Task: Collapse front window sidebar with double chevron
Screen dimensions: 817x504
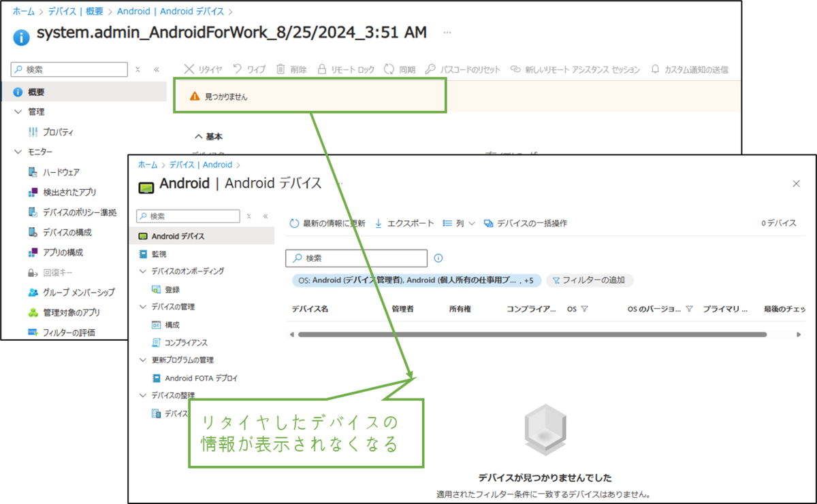Action: coord(266,216)
